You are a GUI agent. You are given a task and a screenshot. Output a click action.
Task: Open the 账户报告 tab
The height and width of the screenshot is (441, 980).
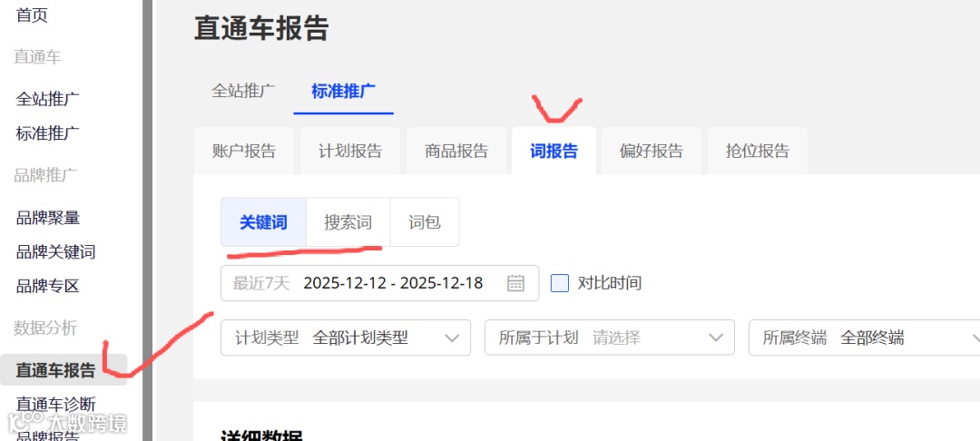pyautogui.click(x=244, y=152)
